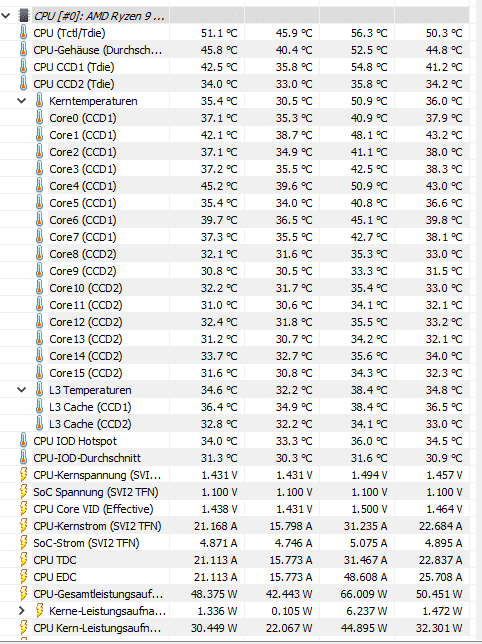Click the 54.8 °C maximum of CPU CCD1
Image resolution: width=482 pixels, height=644 pixels.
[x=369, y=67]
